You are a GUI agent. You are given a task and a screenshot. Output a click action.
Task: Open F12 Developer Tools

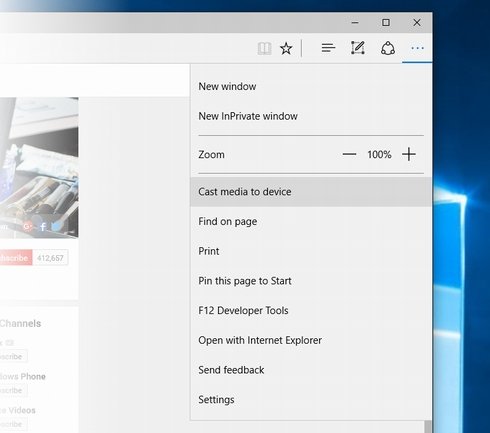pyautogui.click(x=311, y=310)
